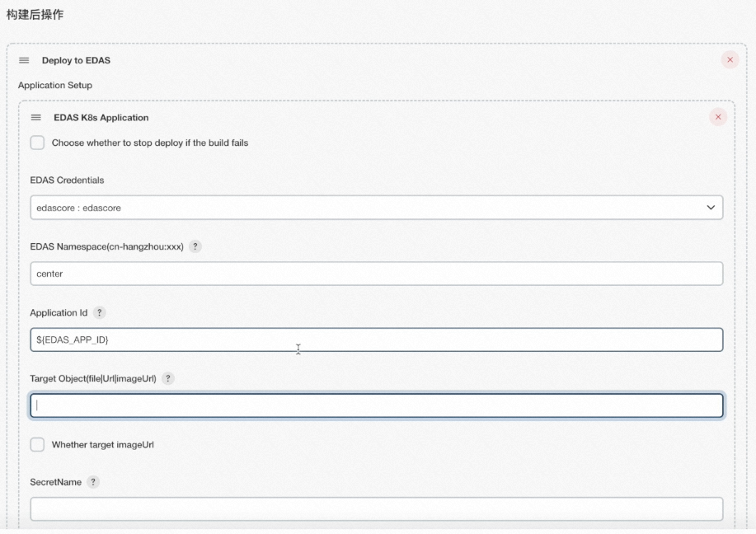Screen dimensions: 756x534
Task: Tick the Whether target imageUrl checkbox
Action: pyautogui.click(x=37, y=444)
